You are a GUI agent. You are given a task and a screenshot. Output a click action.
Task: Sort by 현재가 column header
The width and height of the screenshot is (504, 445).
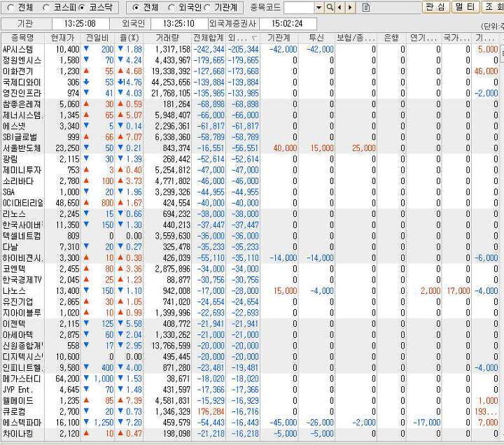pyautogui.click(x=62, y=38)
